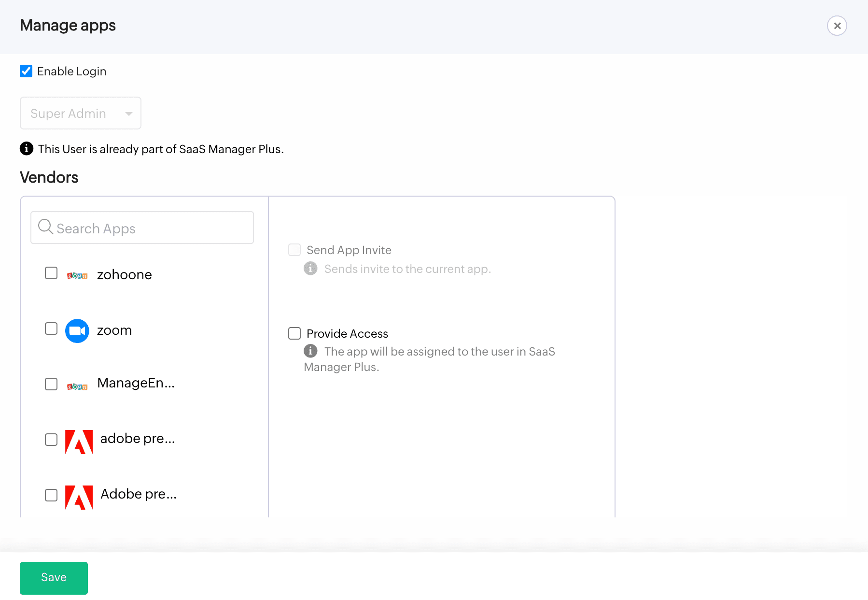The image size is (868, 600).
Task: Select the zoom app checkbox
Action: point(51,329)
